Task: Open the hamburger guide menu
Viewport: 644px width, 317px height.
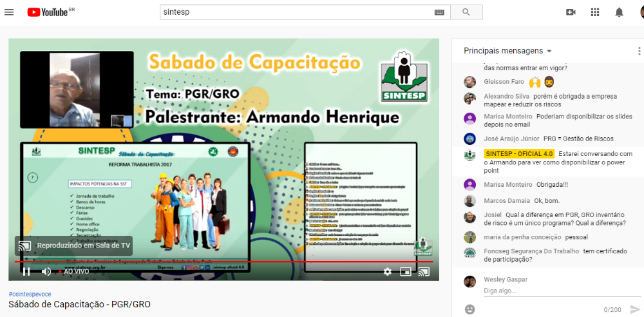Action: tap(9, 12)
